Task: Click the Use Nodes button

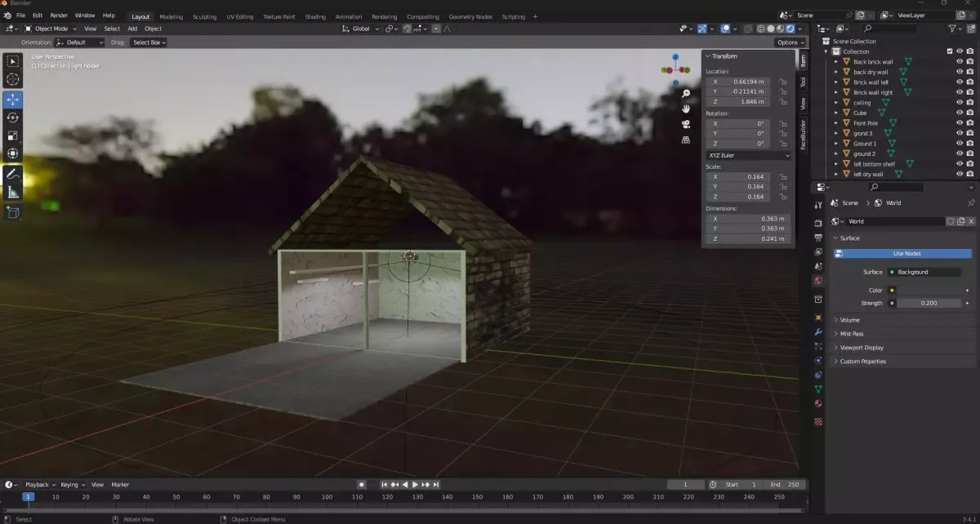Action: 902,254
